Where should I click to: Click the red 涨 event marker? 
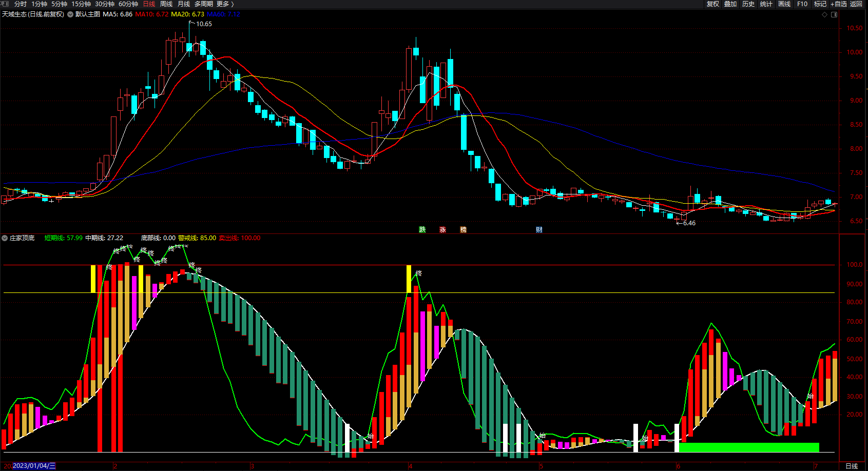(442, 229)
